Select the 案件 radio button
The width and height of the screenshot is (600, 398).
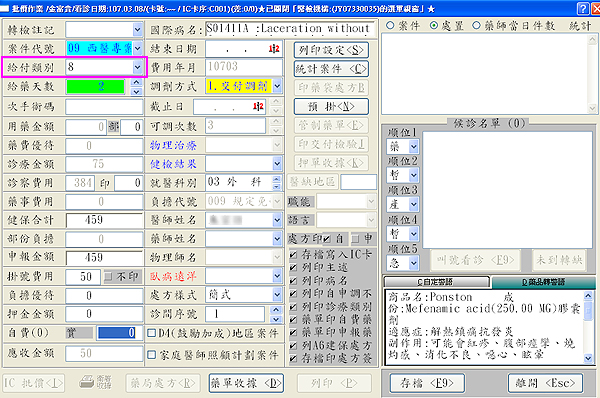(x=390, y=25)
